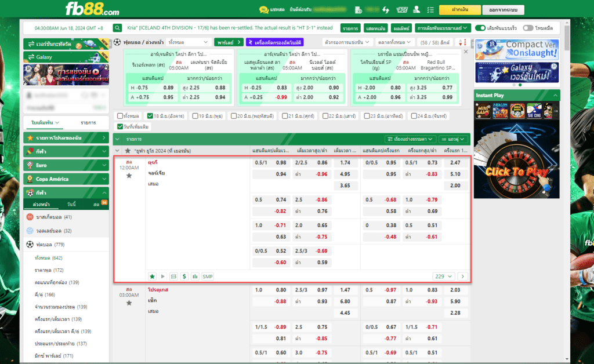Switch to the ใบเดิมพัน bet slip tab
This screenshot has width=594, height=364.
tap(45, 123)
